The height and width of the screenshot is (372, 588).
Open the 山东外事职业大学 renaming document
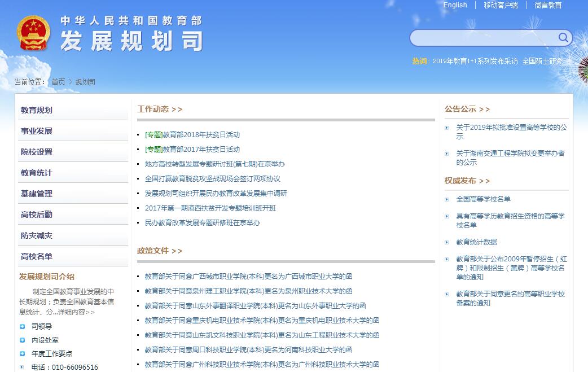click(256, 305)
